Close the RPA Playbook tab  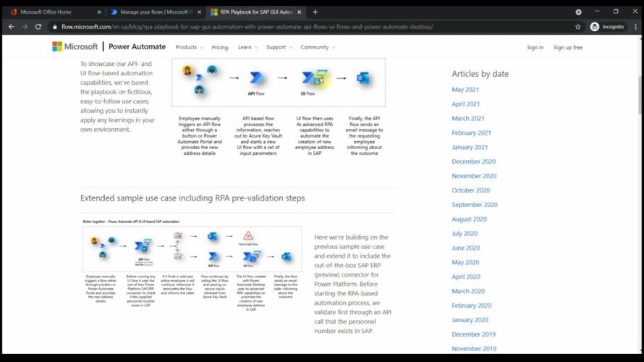coord(299,12)
